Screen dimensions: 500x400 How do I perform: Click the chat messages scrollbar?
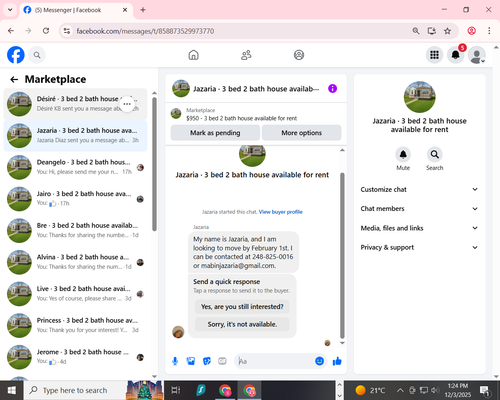[x=342, y=255]
